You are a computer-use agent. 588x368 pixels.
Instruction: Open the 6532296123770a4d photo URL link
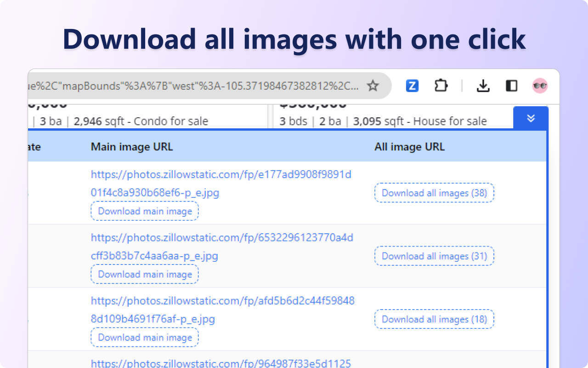222,247
